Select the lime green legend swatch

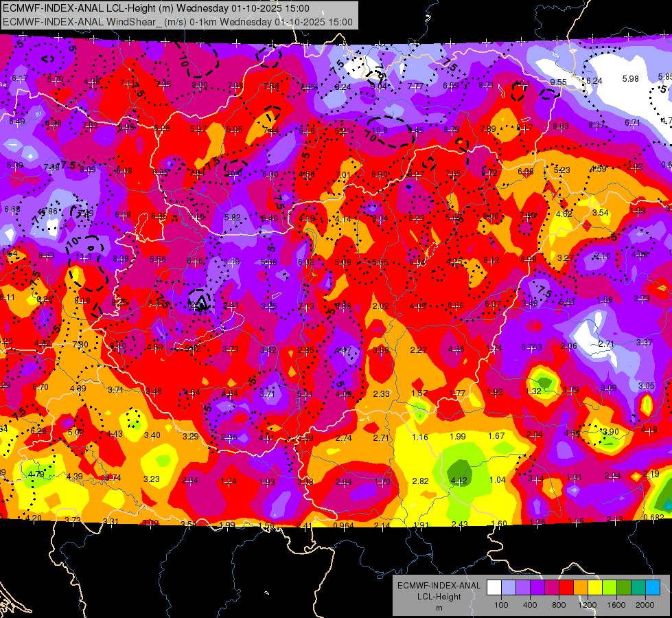[x=610, y=588]
